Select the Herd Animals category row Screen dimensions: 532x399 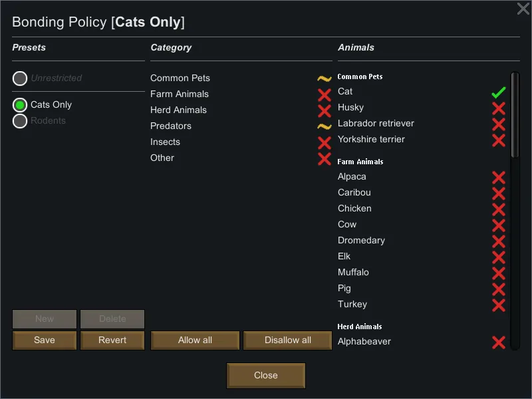coord(178,110)
